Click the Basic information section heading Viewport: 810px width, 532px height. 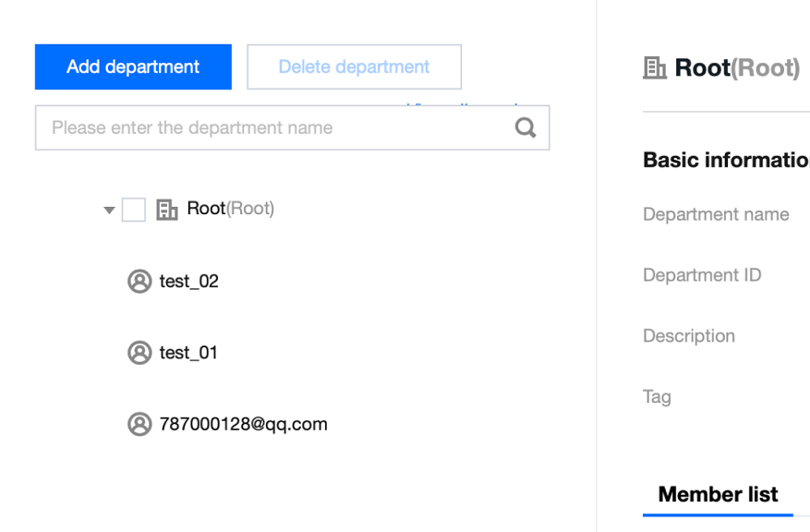tap(725, 160)
